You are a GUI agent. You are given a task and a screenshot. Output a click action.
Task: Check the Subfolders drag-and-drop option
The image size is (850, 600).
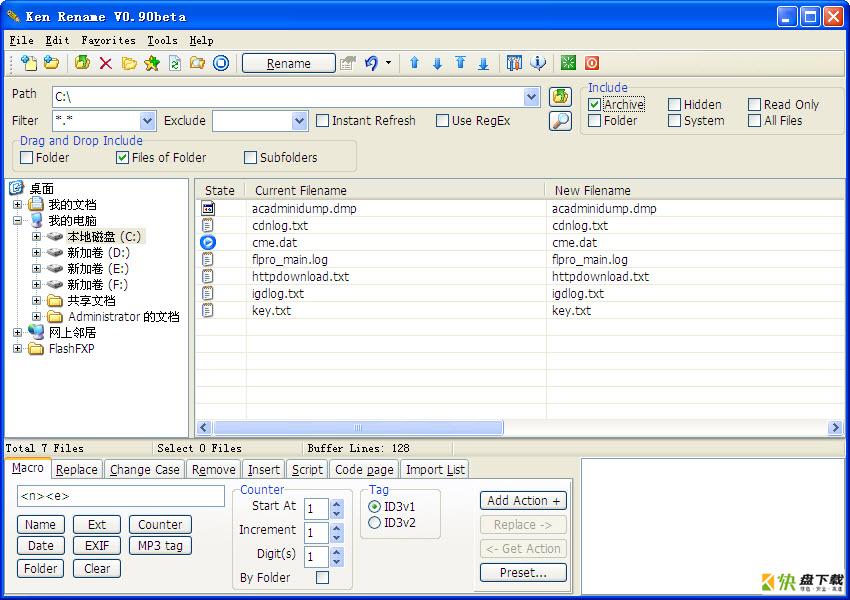pyautogui.click(x=250, y=158)
